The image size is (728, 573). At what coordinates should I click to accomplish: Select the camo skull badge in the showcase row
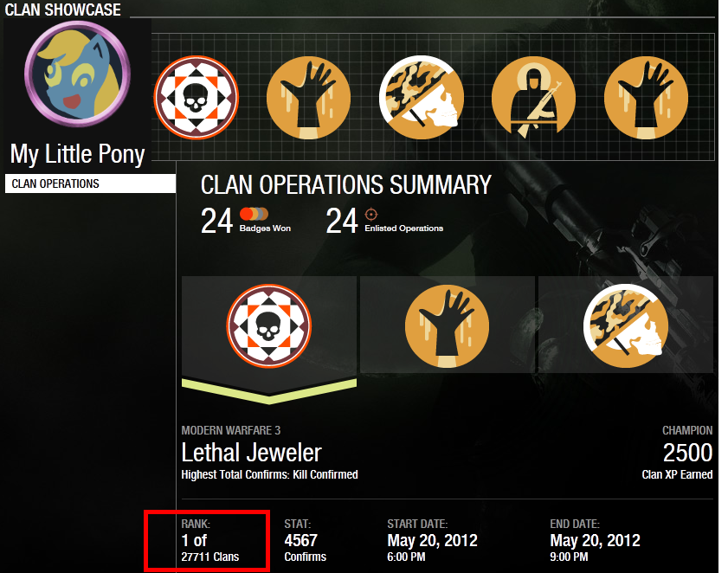421,98
